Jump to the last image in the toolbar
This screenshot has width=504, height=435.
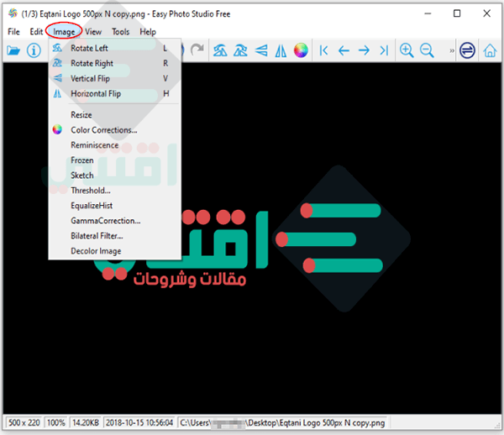pos(384,50)
